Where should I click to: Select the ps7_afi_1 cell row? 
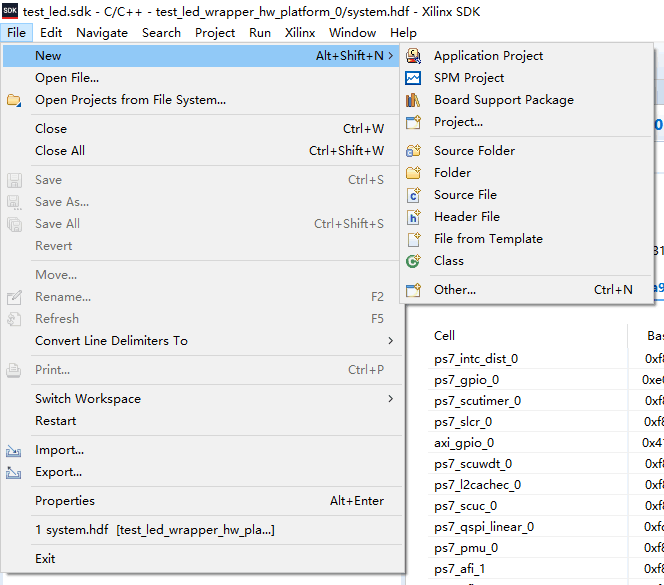[527, 568]
